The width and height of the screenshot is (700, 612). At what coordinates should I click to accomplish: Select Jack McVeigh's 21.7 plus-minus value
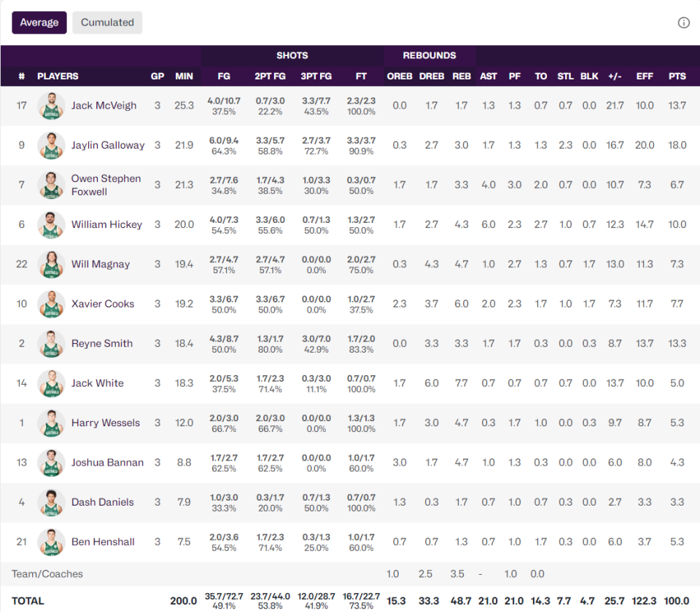615,106
